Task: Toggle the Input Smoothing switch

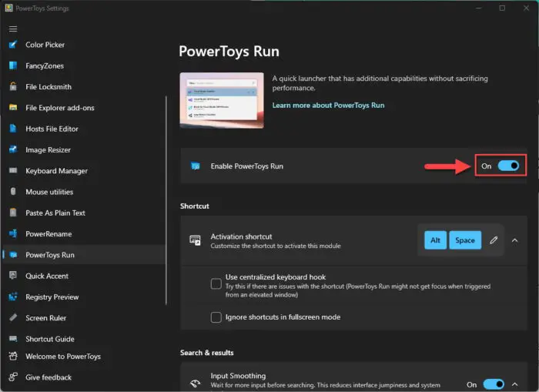Action: [x=494, y=384]
